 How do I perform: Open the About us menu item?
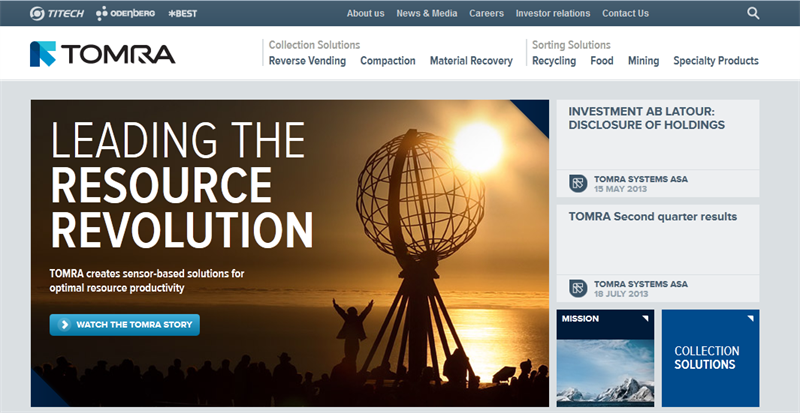tap(365, 13)
